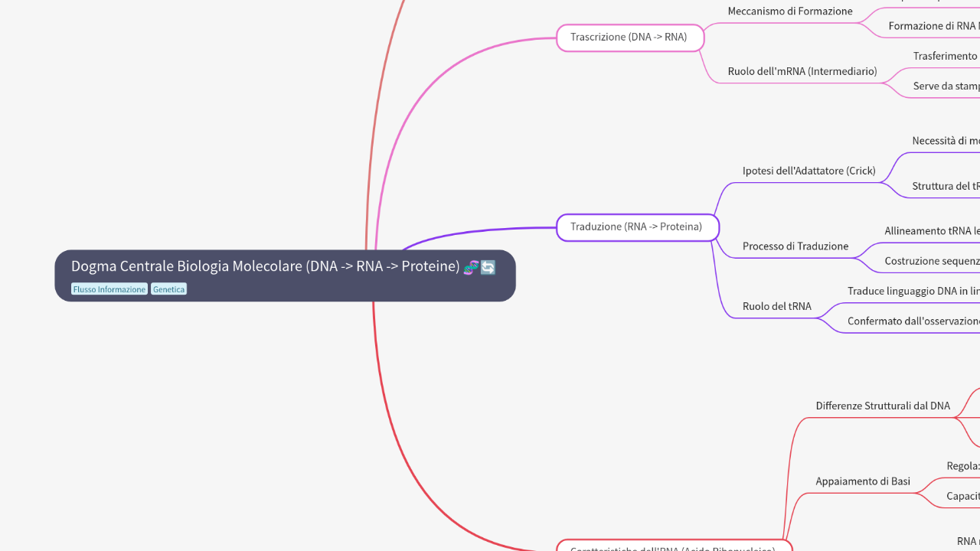The image size is (980, 551).
Task: Click the Meccanismo di Formazione branch
Action: point(789,11)
